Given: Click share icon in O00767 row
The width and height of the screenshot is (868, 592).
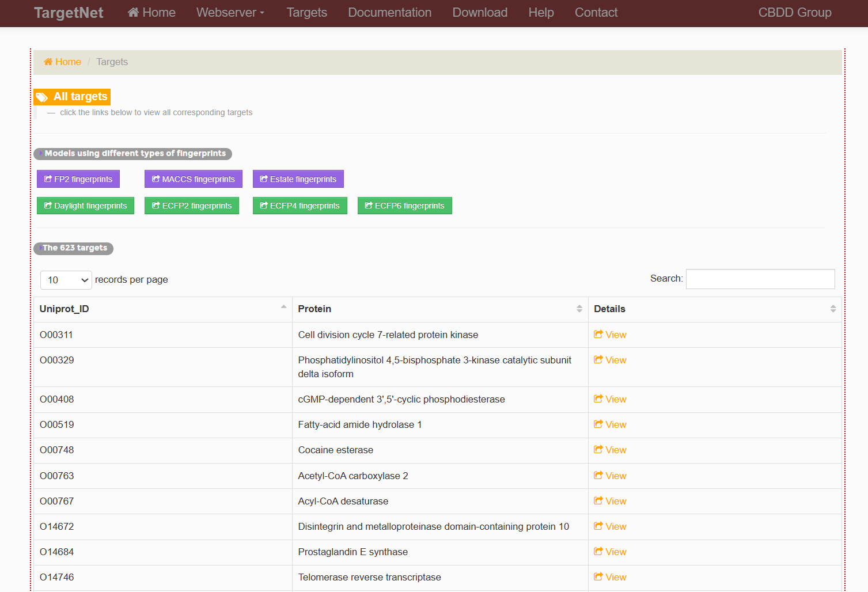Looking at the screenshot, I should click(x=598, y=501).
